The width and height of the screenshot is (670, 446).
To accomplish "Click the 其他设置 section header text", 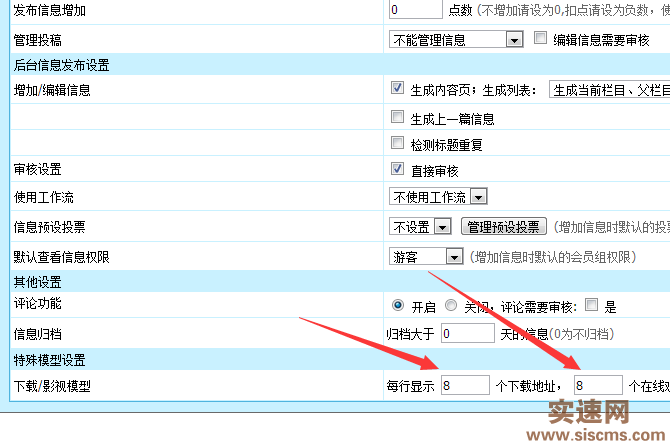I will click(38, 282).
